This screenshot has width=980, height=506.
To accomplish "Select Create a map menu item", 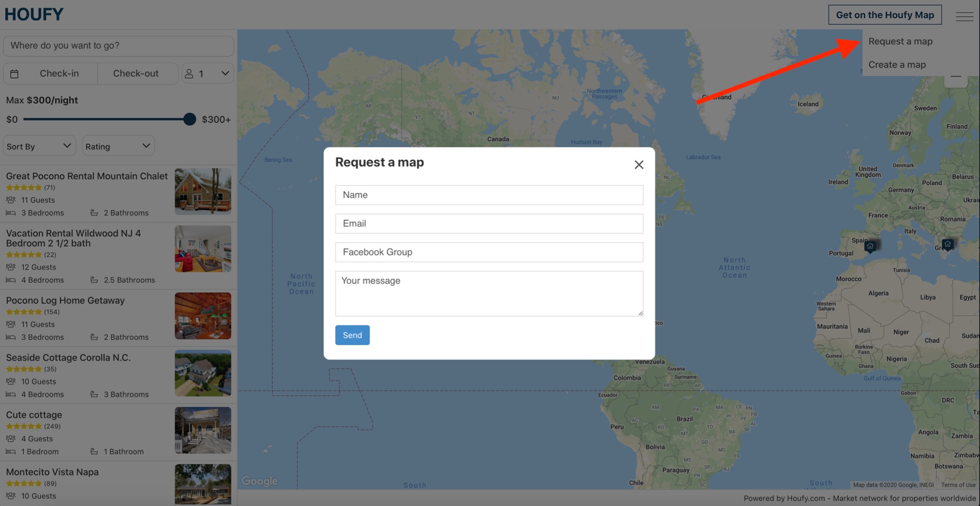I will pyautogui.click(x=897, y=65).
